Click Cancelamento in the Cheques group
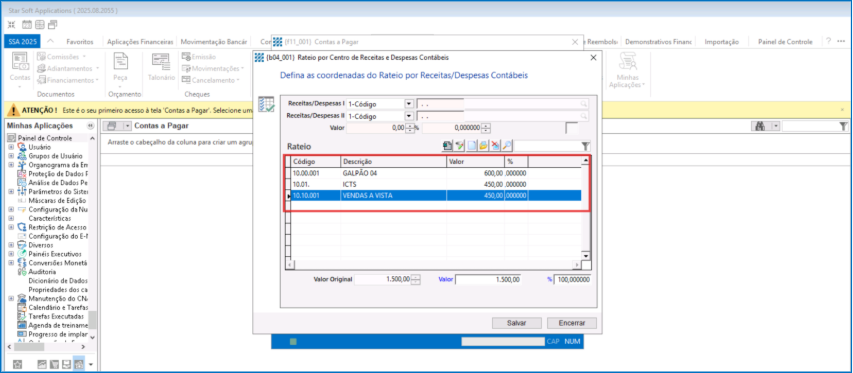Screen dimensions: 853x373 pos(211,80)
